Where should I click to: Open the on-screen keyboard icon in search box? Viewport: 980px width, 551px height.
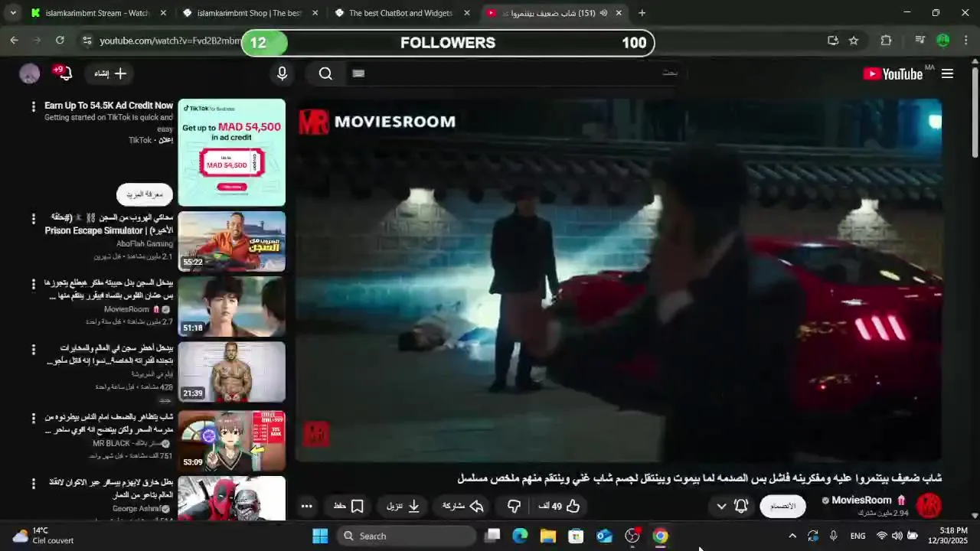point(358,73)
